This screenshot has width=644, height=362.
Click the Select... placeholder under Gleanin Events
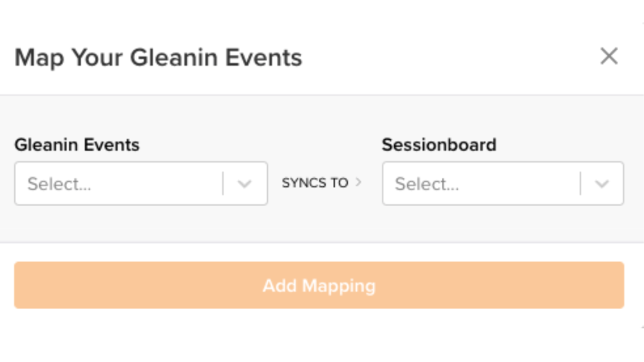coord(59,184)
